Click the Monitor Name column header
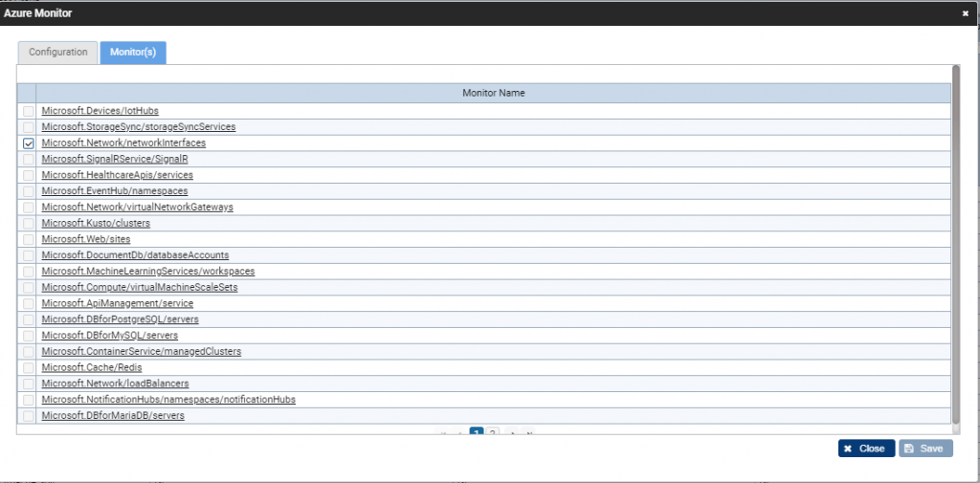This screenshot has width=980, height=483. click(x=494, y=93)
